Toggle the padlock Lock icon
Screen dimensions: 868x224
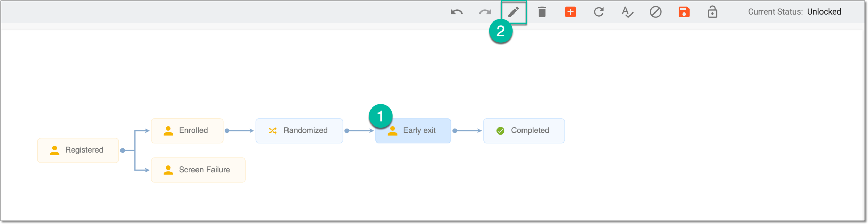(712, 12)
